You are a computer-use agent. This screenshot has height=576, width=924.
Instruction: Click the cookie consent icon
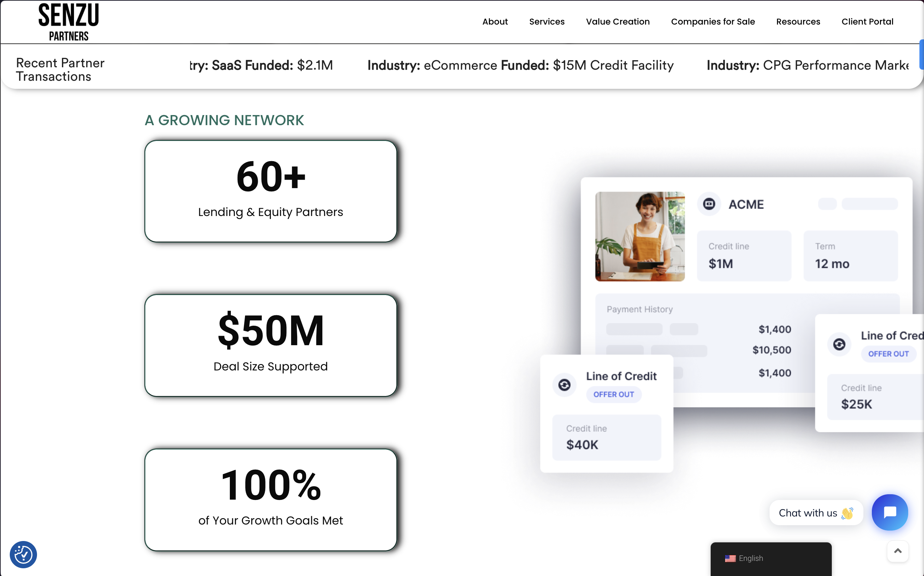coord(23,554)
